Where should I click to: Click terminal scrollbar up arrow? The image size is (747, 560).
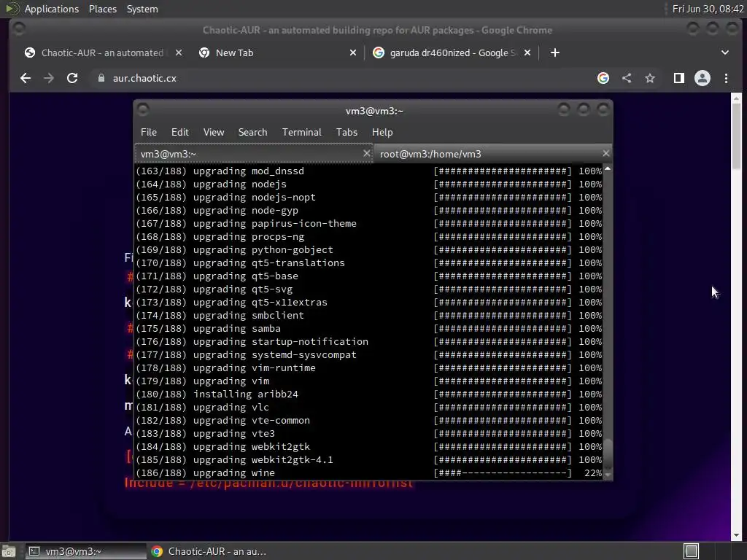[x=608, y=169]
